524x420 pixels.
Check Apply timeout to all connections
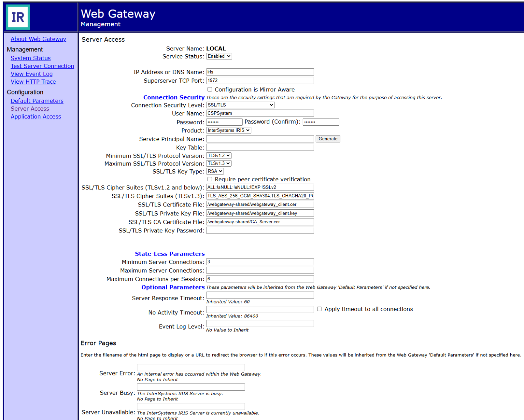point(319,309)
